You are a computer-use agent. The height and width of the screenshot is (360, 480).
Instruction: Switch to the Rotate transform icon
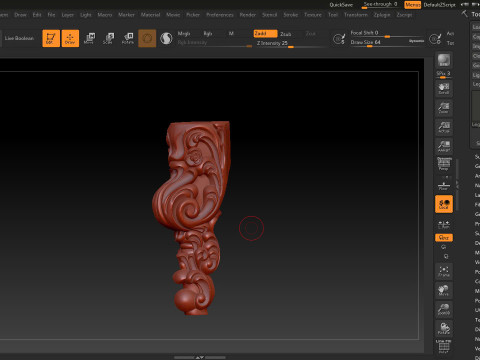pyautogui.click(x=128, y=38)
